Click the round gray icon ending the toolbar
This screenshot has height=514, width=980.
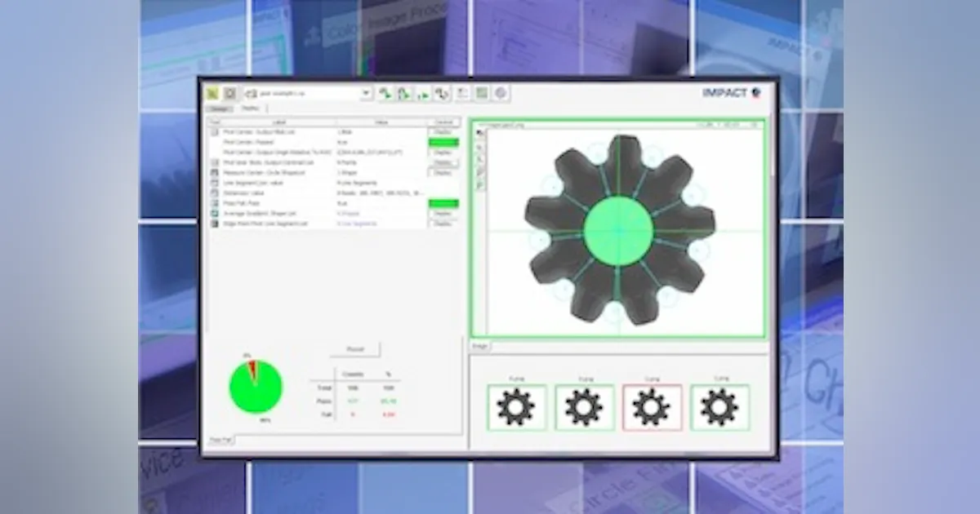pyautogui.click(x=501, y=93)
